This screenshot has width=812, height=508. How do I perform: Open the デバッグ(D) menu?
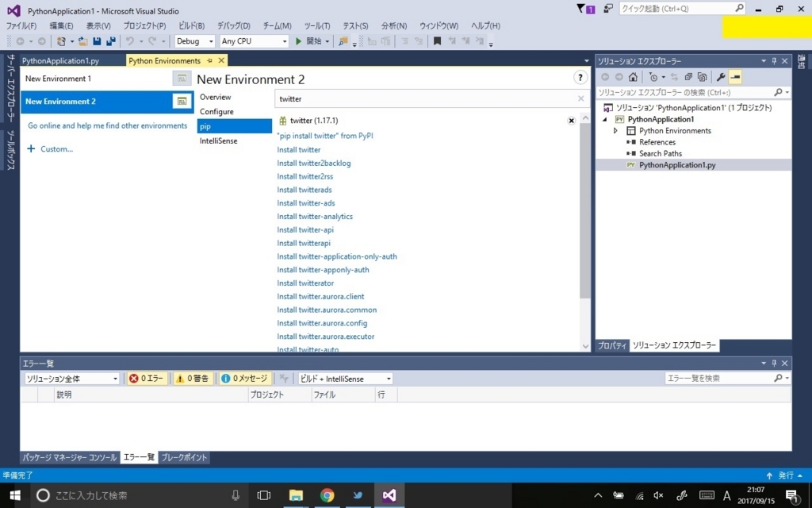(234, 25)
